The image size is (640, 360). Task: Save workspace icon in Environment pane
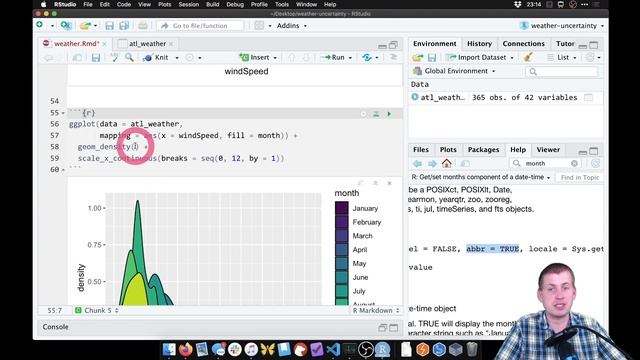coord(432,58)
